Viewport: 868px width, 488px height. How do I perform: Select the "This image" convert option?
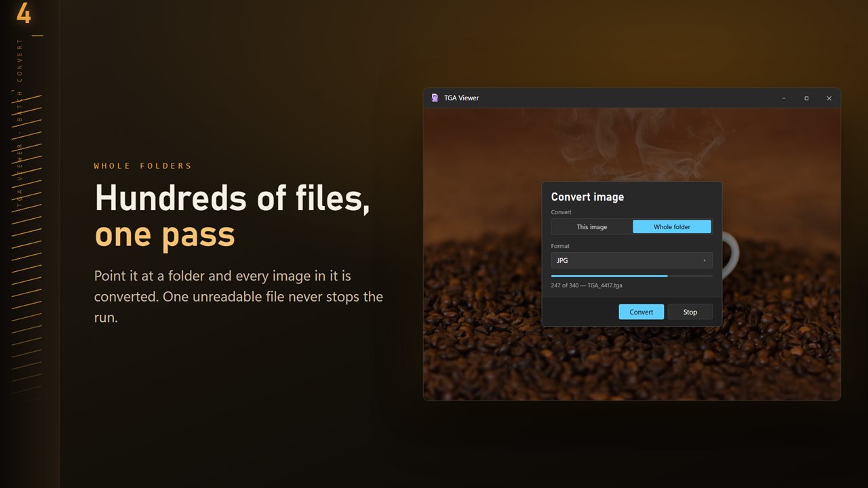(x=592, y=227)
